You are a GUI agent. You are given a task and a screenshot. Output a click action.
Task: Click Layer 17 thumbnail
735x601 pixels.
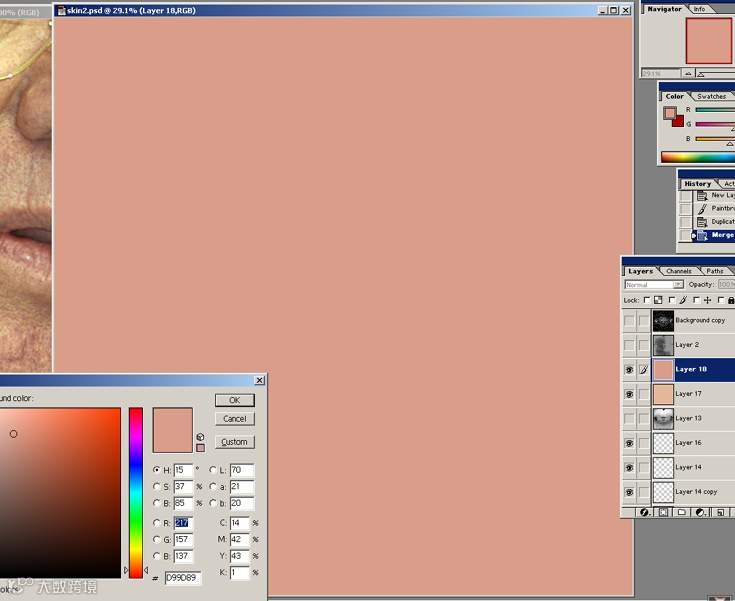coord(663,394)
